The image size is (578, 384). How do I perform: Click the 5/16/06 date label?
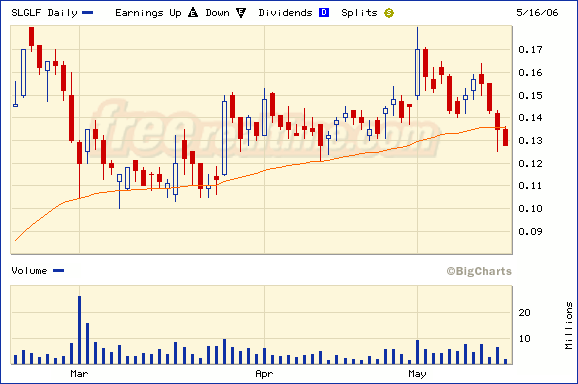coord(537,13)
